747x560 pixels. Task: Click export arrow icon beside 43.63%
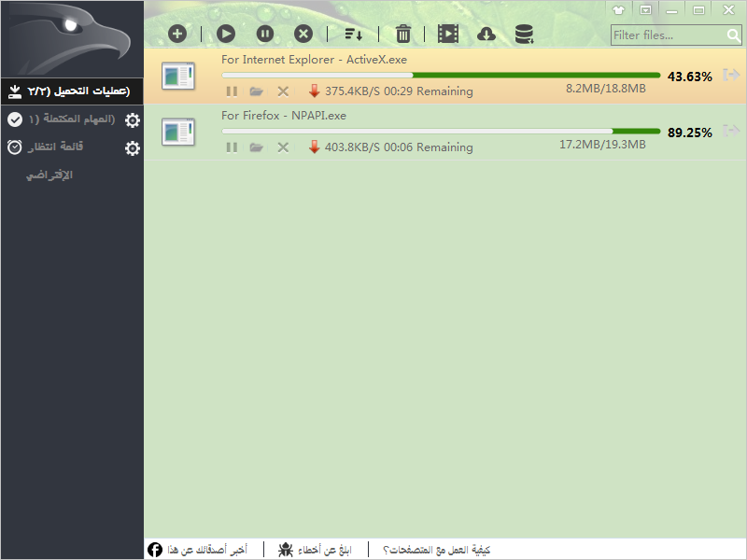tap(731, 75)
